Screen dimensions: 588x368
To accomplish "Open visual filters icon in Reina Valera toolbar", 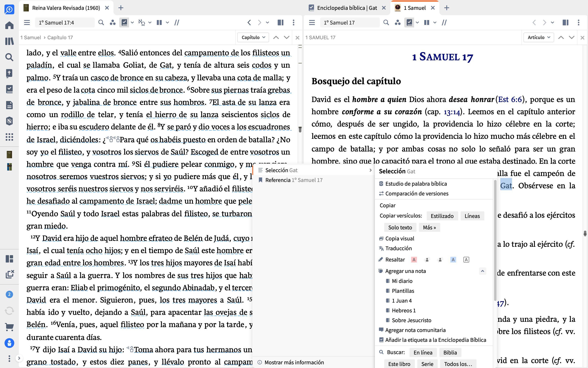I will [x=112, y=23].
